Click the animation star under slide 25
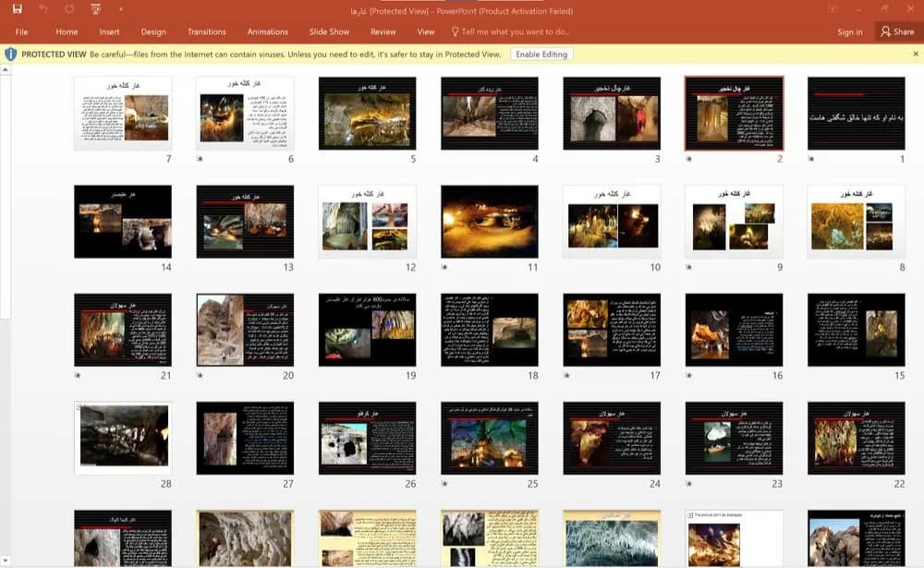Image resolution: width=924 pixels, height=568 pixels. tap(444, 484)
